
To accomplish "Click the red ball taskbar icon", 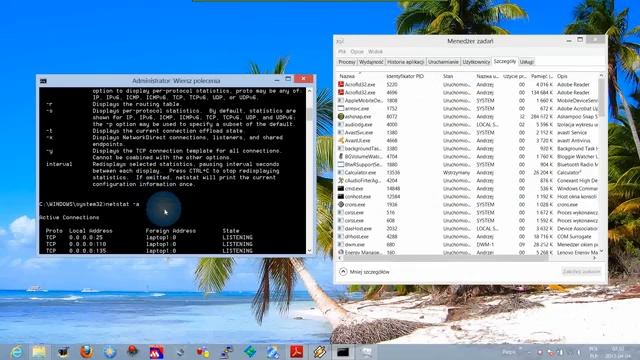I will (133, 351).
